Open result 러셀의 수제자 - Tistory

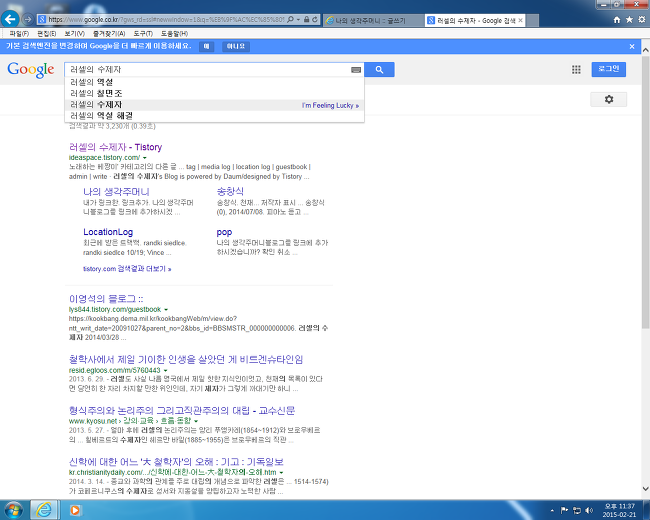[115, 147]
